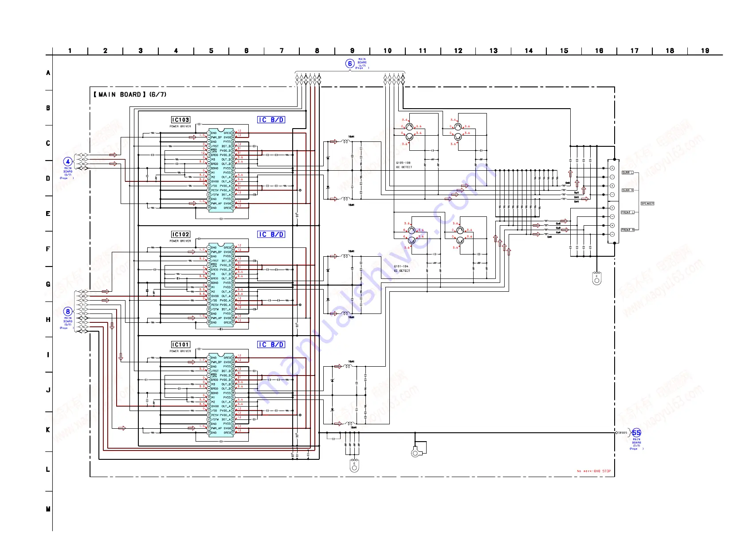745x560 pixels.
Task: Click the IC102 chip body
Action: pos(221,285)
